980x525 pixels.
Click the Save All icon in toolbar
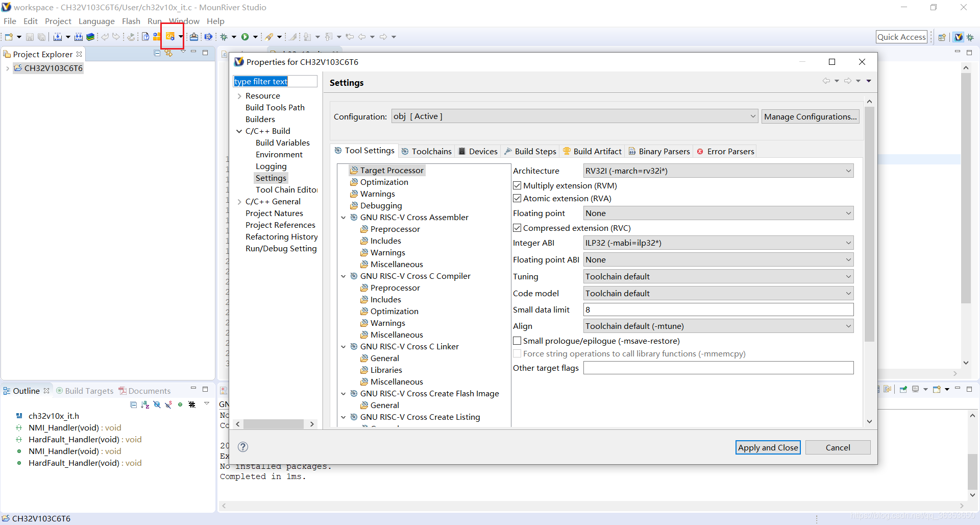[x=42, y=37]
